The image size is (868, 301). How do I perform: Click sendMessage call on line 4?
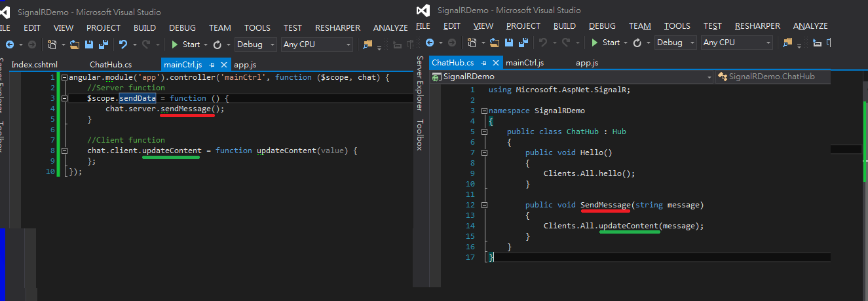click(187, 109)
